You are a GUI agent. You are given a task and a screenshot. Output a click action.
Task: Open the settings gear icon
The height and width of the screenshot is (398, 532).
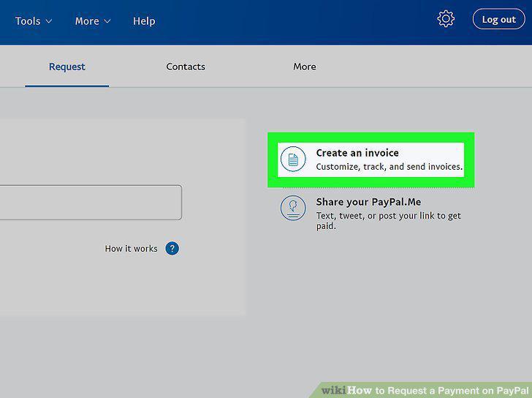click(446, 19)
